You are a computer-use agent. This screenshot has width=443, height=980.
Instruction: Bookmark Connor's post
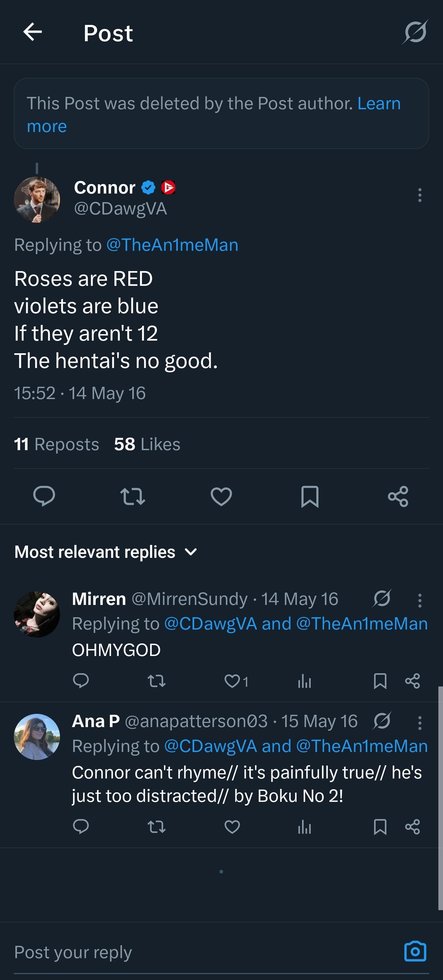tap(309, 496)
